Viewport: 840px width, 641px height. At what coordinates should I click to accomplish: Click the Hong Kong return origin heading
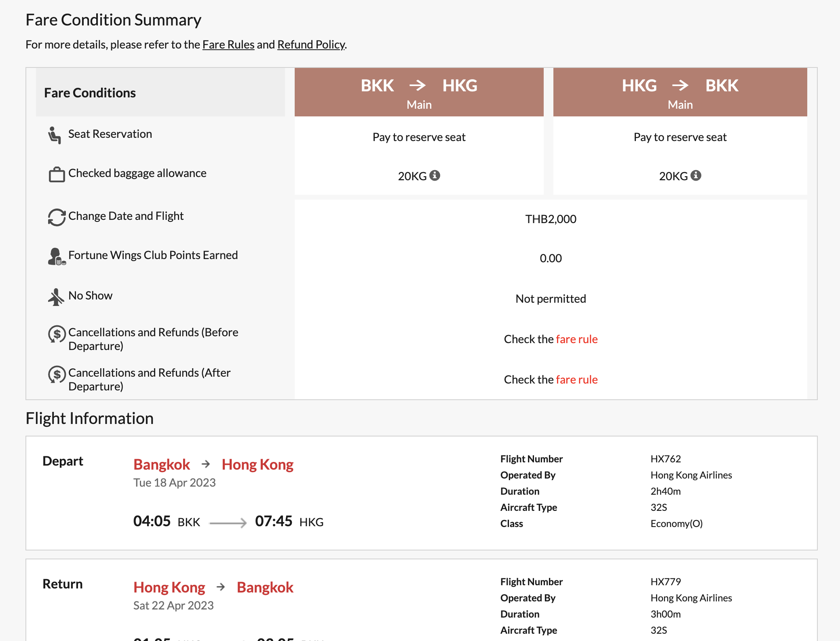click(169, 587)
